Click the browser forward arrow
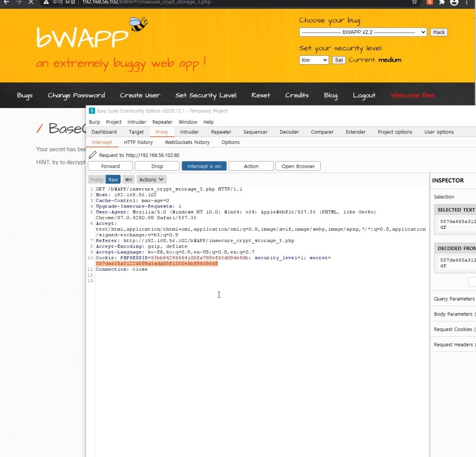 [x=19, y=2]
